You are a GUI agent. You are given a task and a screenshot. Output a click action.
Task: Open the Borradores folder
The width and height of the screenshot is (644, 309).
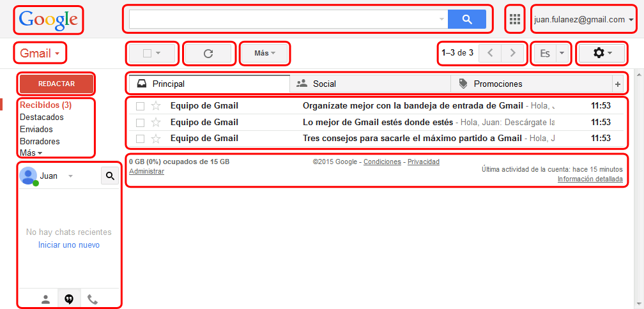point(40,142)
